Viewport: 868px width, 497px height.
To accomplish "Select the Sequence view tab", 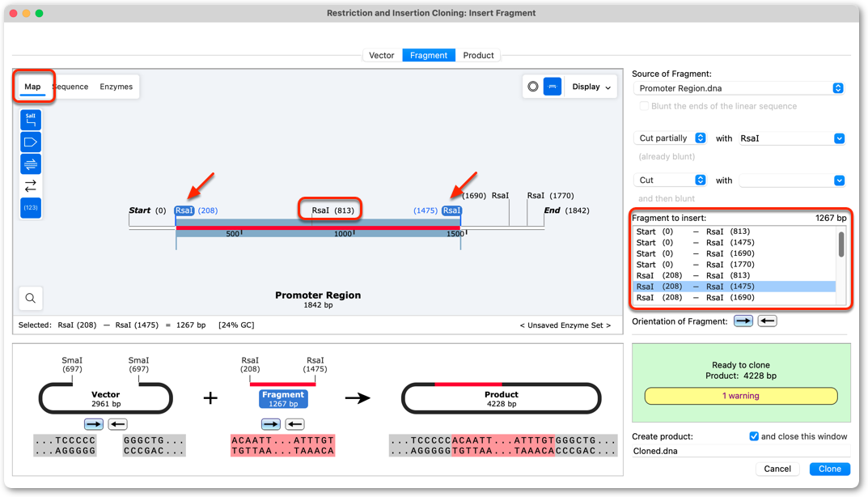I will (70, 87).
